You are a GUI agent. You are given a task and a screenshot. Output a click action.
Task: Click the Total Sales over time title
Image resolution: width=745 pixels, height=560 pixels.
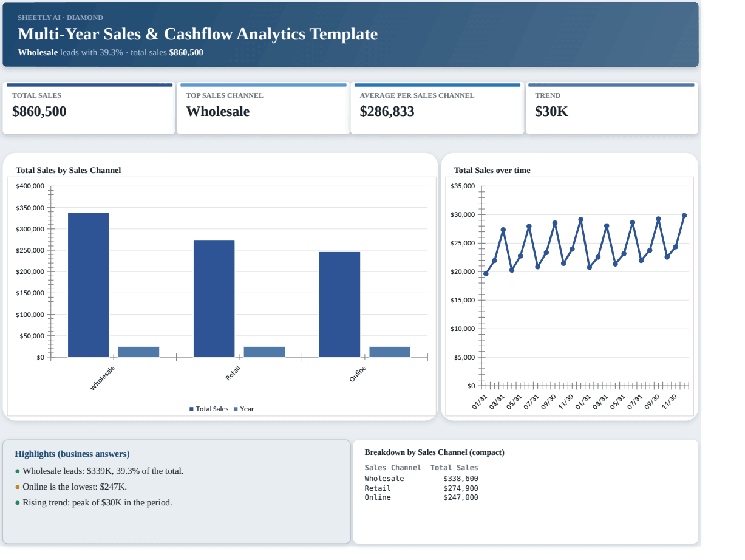[x=492, y=171]
